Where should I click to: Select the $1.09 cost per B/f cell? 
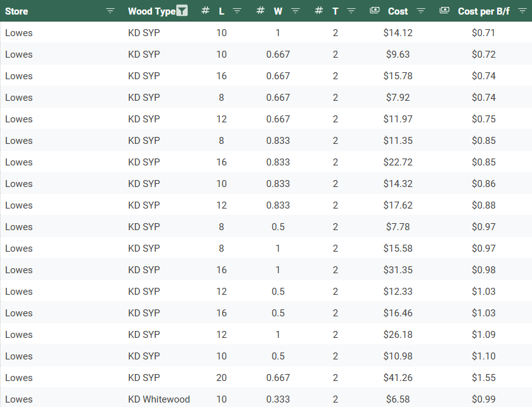pos(483,335)
